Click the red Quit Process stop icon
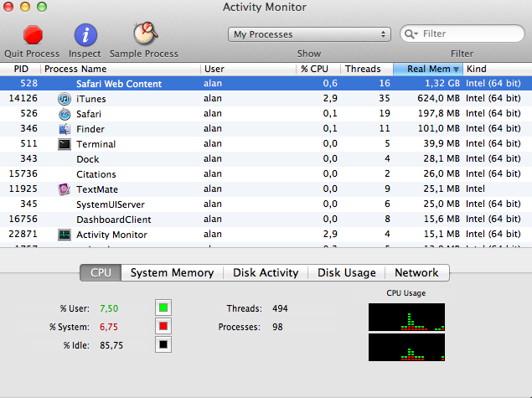This screenshot has width=532, height=398. 33,35
